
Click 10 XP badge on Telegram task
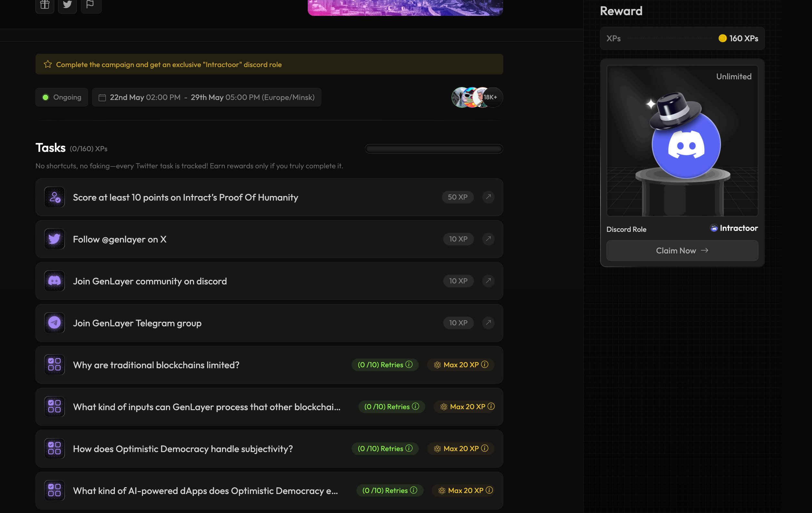(458, 322)
